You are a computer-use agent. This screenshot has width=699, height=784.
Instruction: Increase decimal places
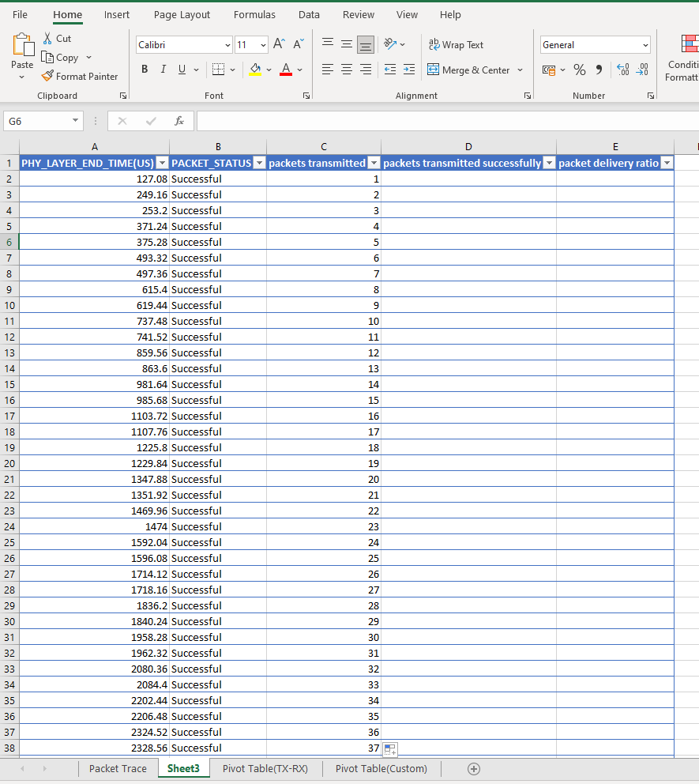pyautogui.click(x=623, y=70)
